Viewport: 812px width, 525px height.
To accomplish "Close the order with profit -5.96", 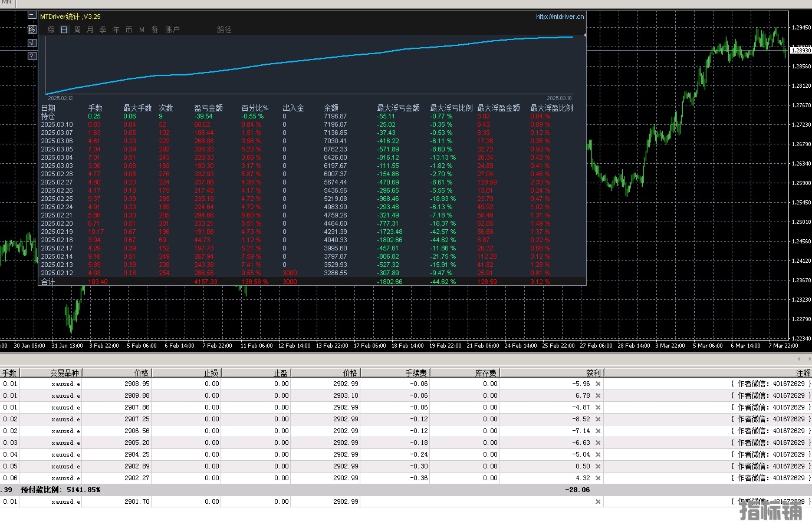I will click(x=598, y=384).
